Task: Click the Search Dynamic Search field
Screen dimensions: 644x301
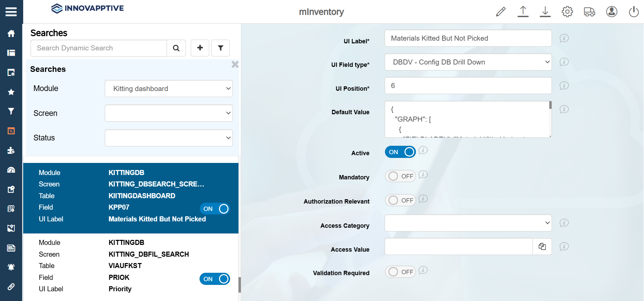Action: [99, 48]
